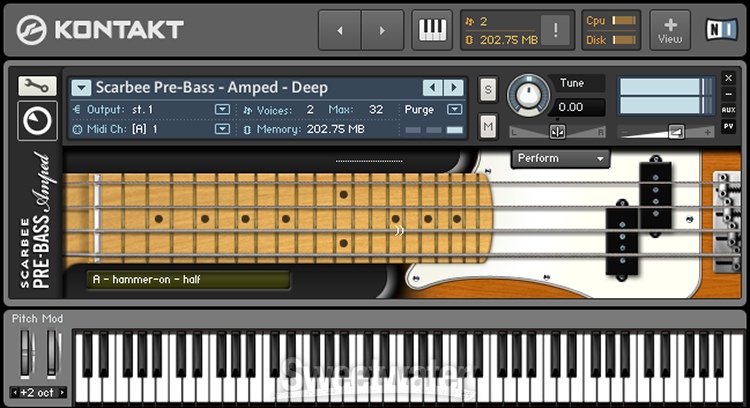Screen dimensions: 750x408
Task: Click the exclamation panic button
Action: click(x=555, y=30)
